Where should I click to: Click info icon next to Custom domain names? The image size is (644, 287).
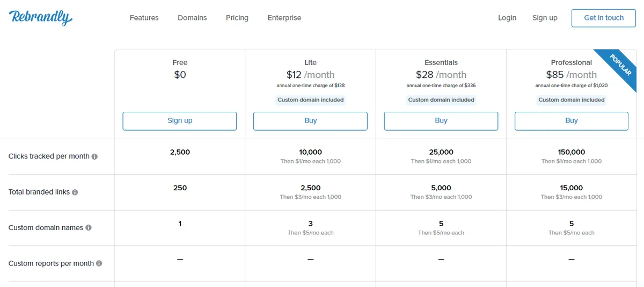pos(89,228)
